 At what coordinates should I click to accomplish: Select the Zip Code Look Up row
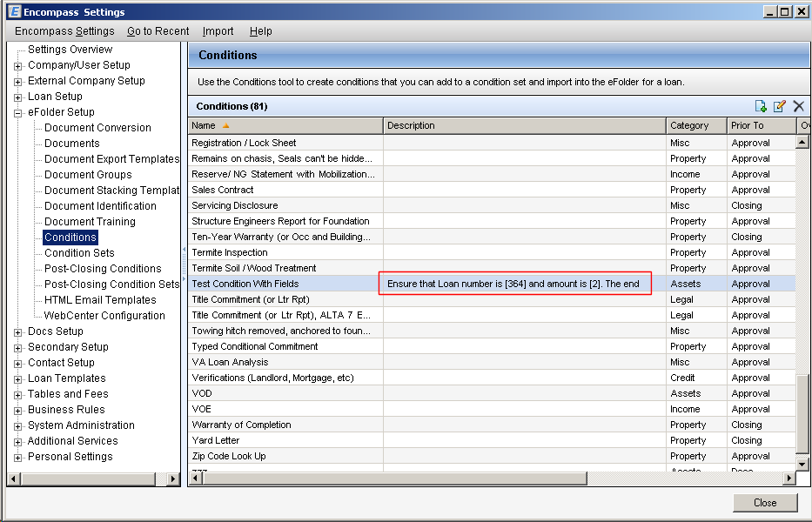492,456
